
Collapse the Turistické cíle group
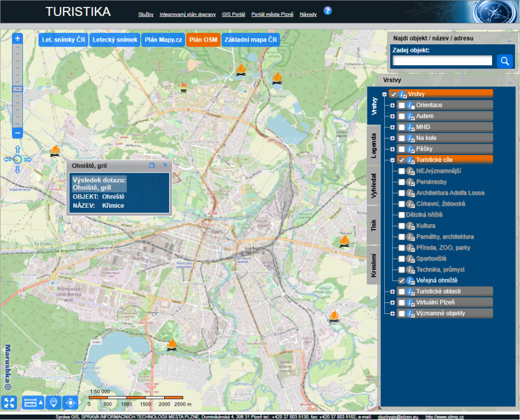point(392,160)
